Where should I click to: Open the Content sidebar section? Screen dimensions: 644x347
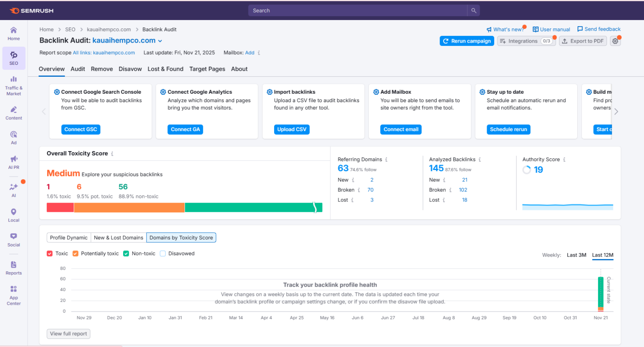(14, 113)
